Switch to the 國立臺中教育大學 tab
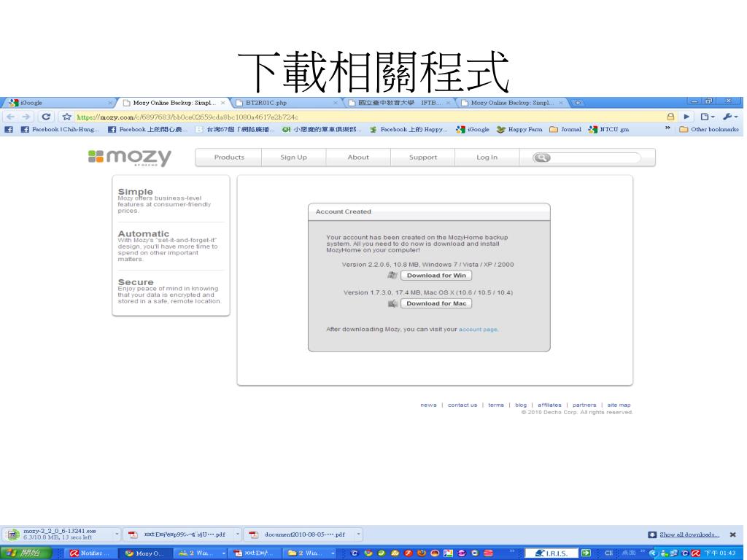747x560 pixels. pyautogui.click(x=399, y=103)
